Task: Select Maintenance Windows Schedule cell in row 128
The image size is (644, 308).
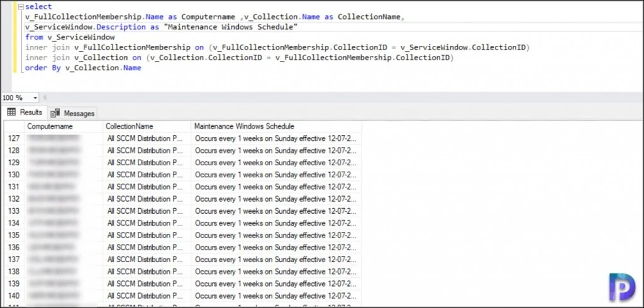Action: click(277, 150)
